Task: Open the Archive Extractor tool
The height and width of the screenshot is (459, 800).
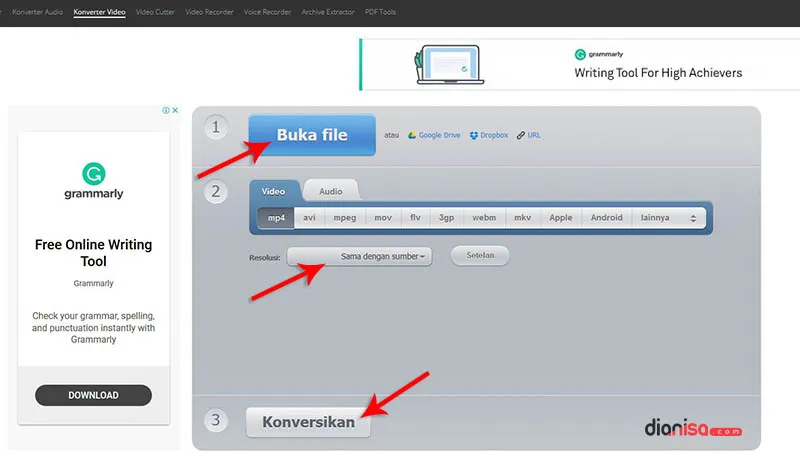Action: 328,12
